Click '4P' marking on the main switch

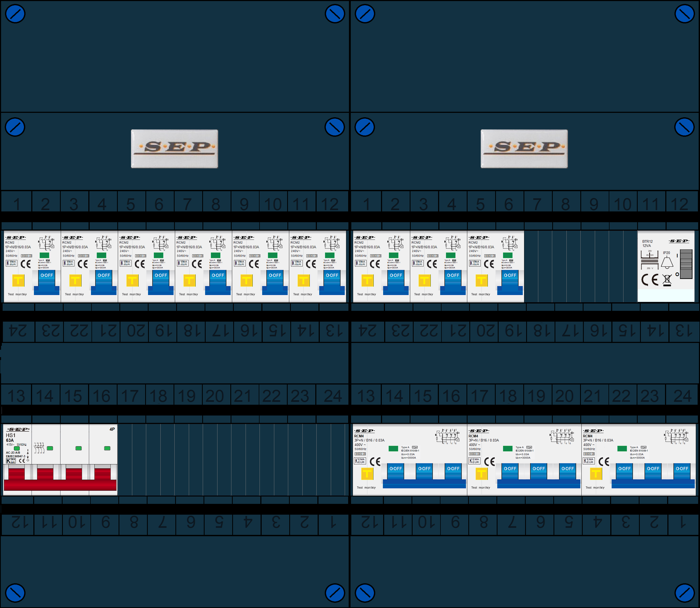coord(112,429)
